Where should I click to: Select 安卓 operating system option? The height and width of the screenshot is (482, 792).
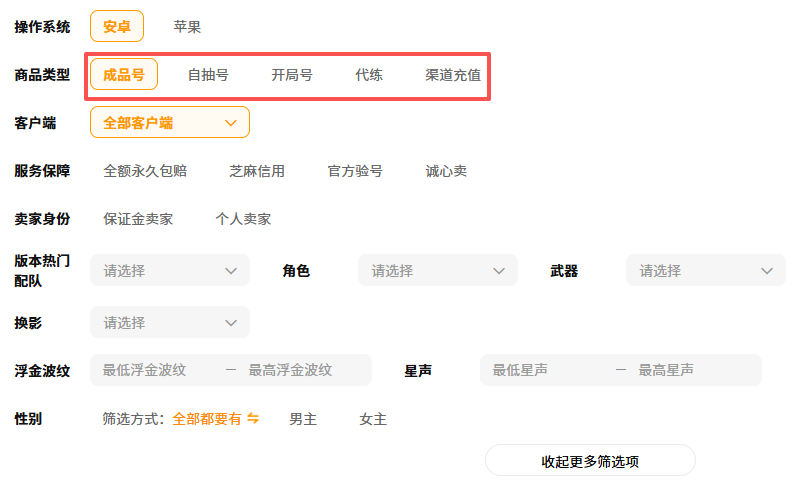pos(117,27)
